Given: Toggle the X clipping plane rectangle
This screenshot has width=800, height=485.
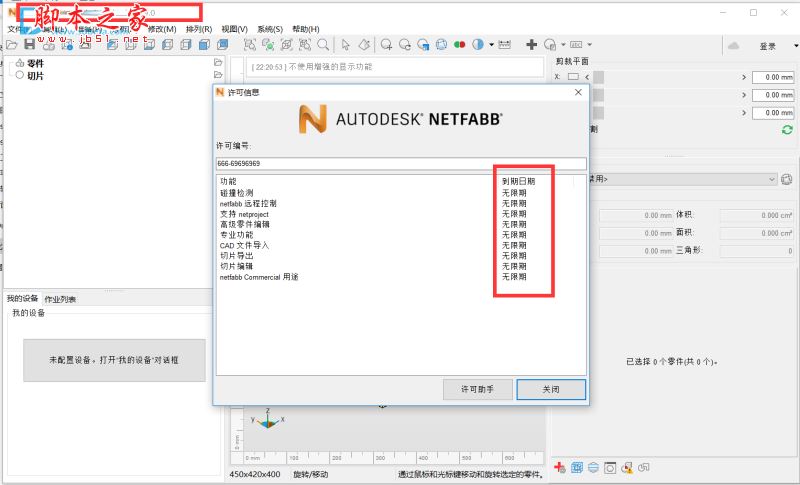Looking at the screenshot, I should pos(573,77).
